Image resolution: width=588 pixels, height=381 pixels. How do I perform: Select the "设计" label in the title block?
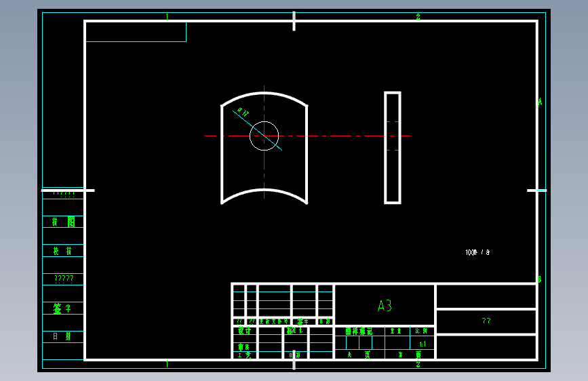point(245,330)
